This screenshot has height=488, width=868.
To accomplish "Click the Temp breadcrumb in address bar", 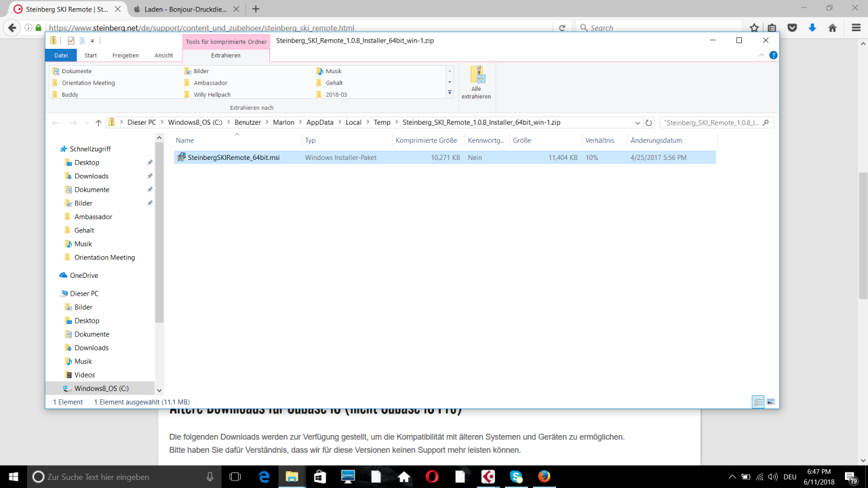I will click(382, 123).
